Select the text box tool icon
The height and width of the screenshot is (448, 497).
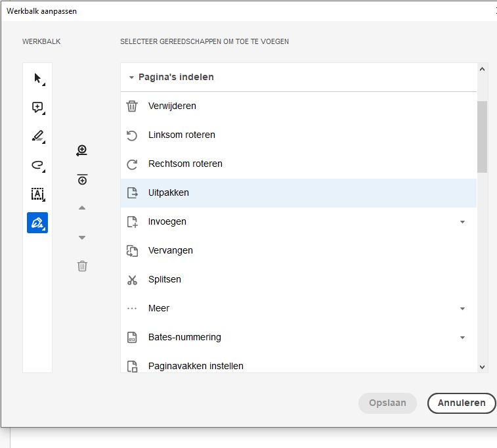pos(37,194)
